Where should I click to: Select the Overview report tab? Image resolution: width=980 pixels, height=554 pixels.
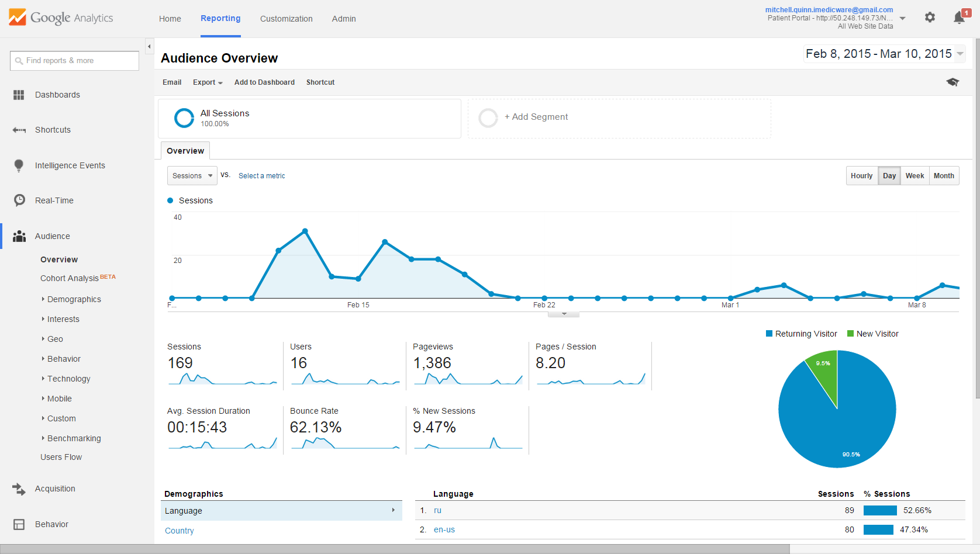click(185, 151)
